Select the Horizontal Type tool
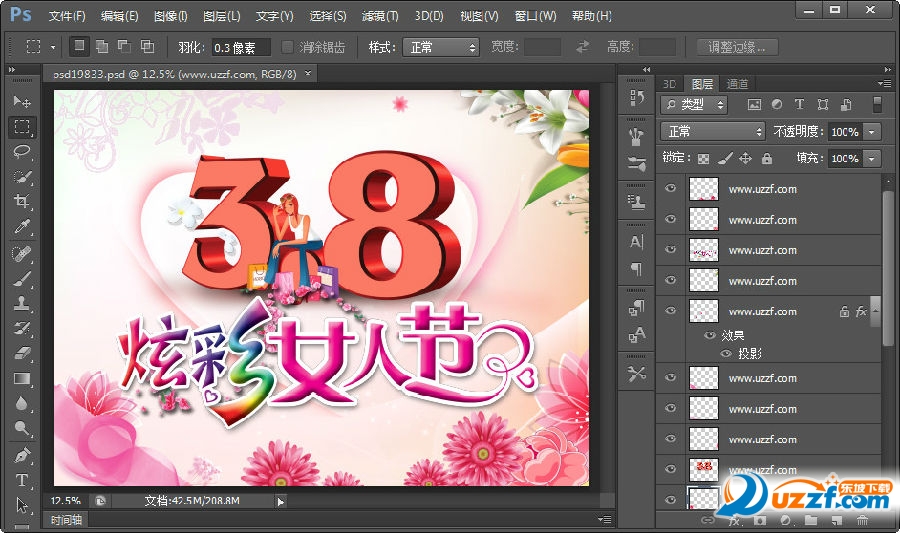 (x=22, y=480)
